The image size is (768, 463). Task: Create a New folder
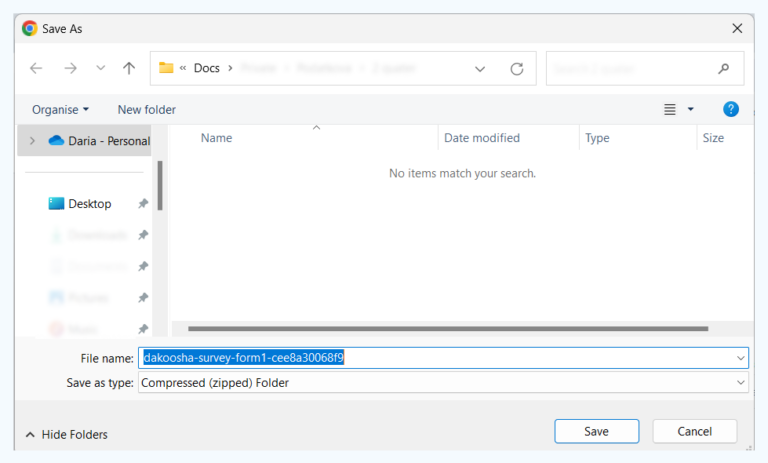146,109
